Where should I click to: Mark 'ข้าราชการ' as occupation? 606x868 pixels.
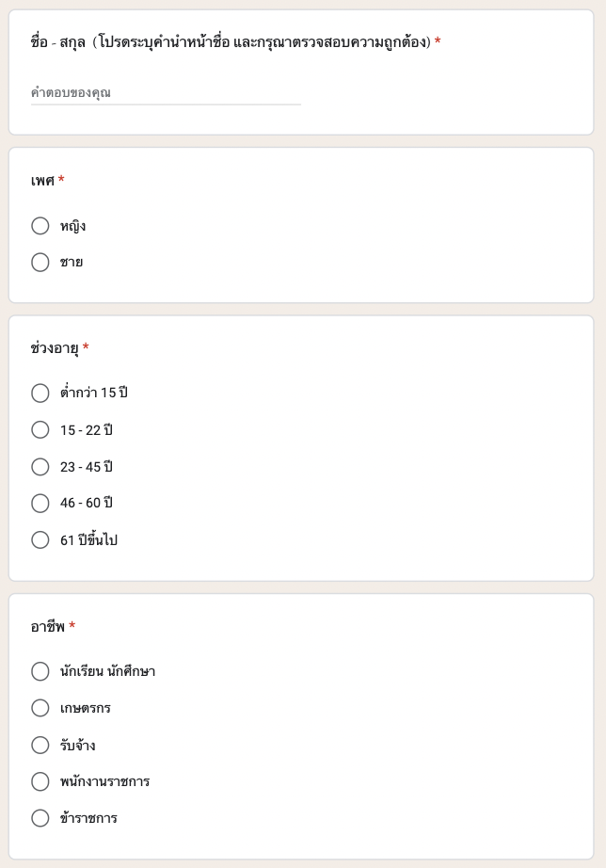(40, 819)
